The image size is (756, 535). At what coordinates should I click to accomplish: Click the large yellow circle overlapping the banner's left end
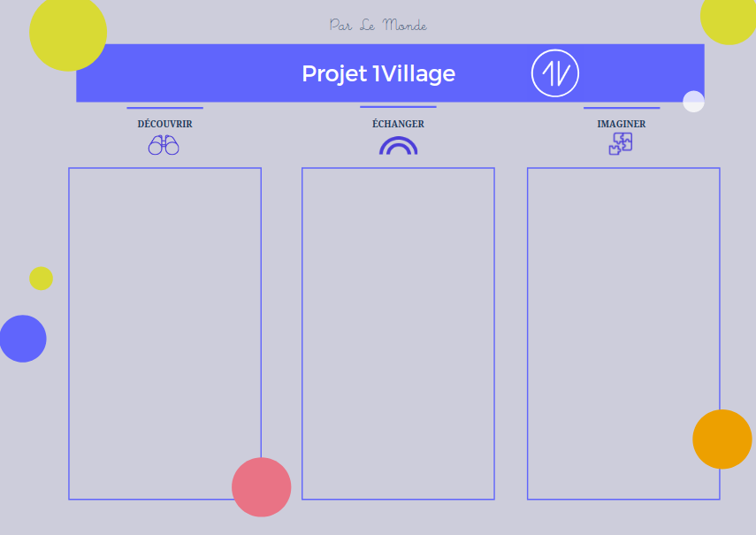(68, 33)
